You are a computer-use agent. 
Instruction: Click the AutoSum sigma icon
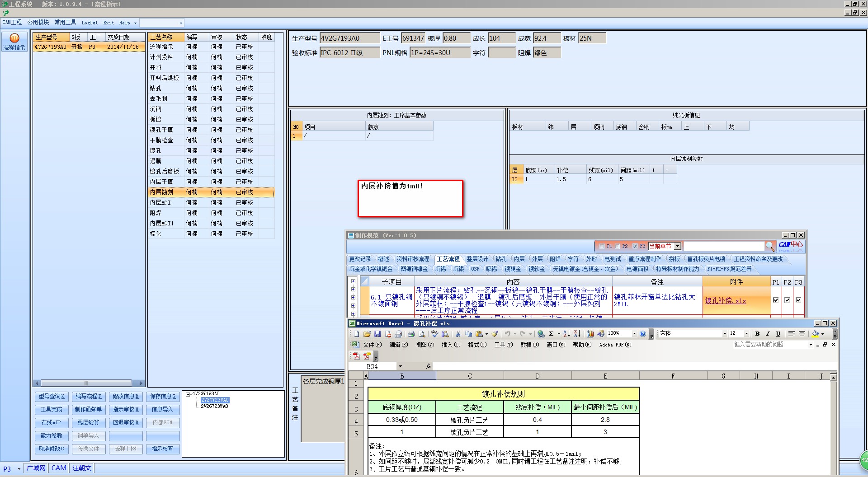coord(551,334)
